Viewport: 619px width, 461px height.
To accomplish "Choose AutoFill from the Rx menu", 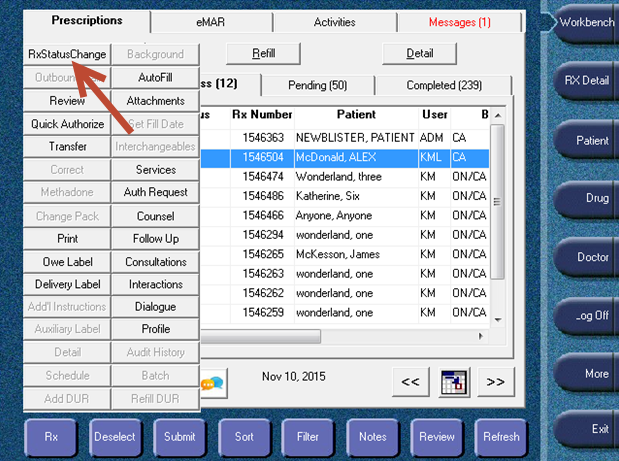I will click(x=156, y=77).
